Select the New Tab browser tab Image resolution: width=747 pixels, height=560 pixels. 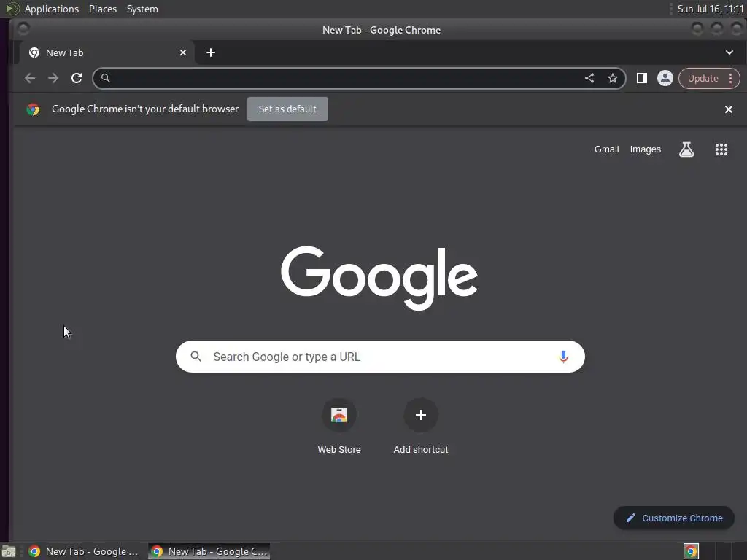tap(107, 52)
